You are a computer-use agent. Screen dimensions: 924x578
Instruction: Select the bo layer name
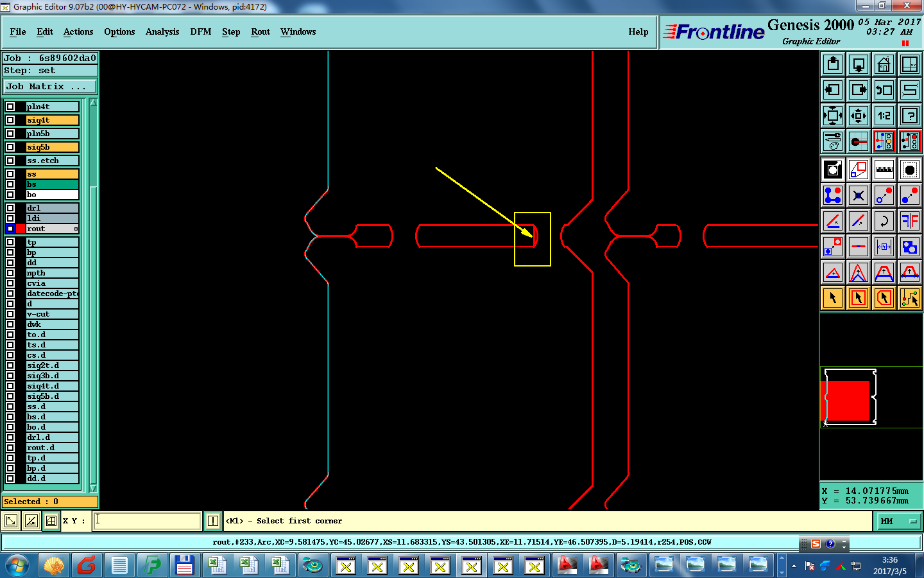[x=52, y=195]
